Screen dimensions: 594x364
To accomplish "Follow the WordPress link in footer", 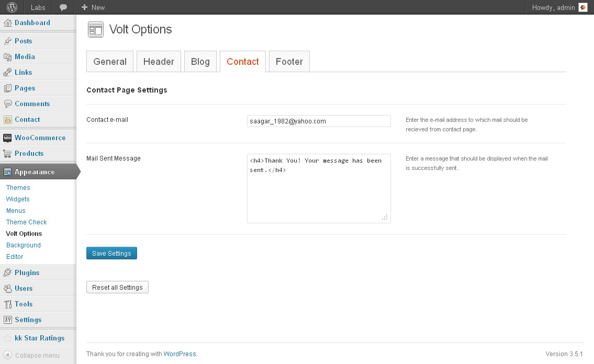I will click(180, 354).
